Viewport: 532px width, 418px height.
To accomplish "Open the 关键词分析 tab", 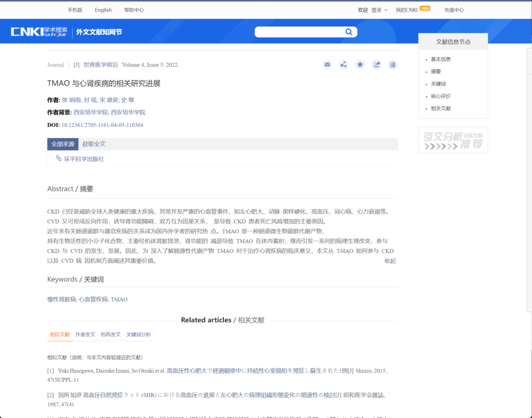I will 138,334.
